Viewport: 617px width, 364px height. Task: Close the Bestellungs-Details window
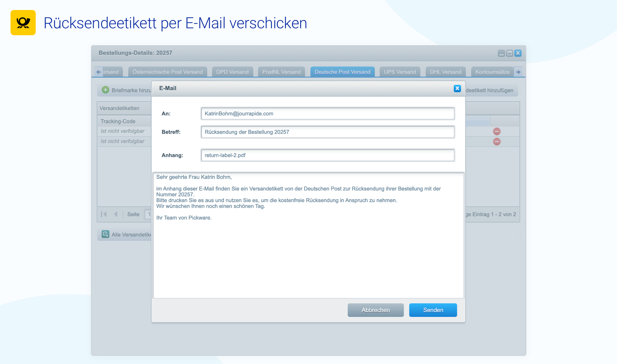(x=518, y=53)
